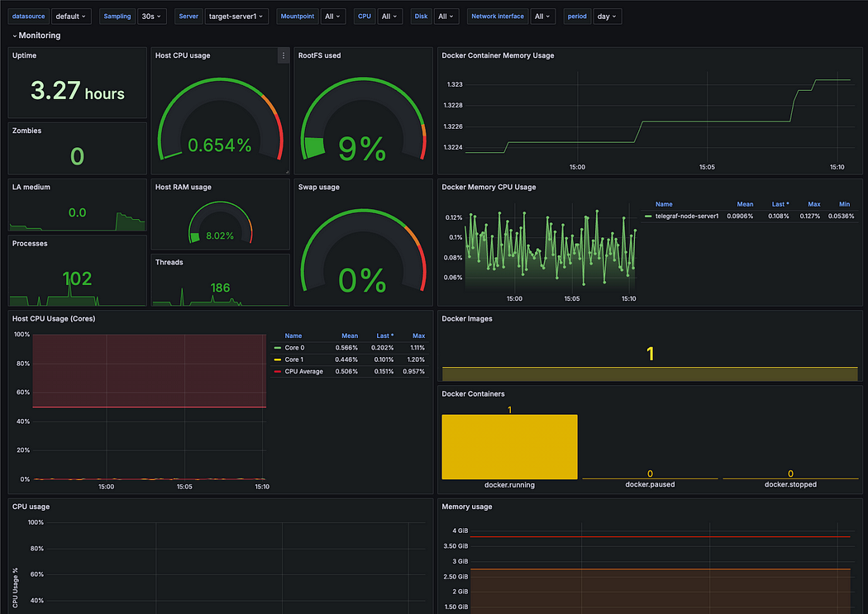This screenshot has width=868, height=614.
Task: Click the Core 0 green color swatch
Action: point(277,348)
